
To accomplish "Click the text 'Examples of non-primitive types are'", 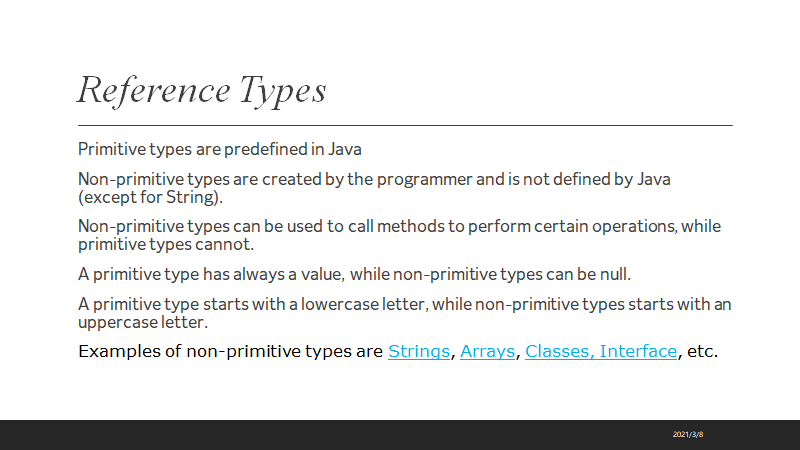I will click(x=230, y=352).
